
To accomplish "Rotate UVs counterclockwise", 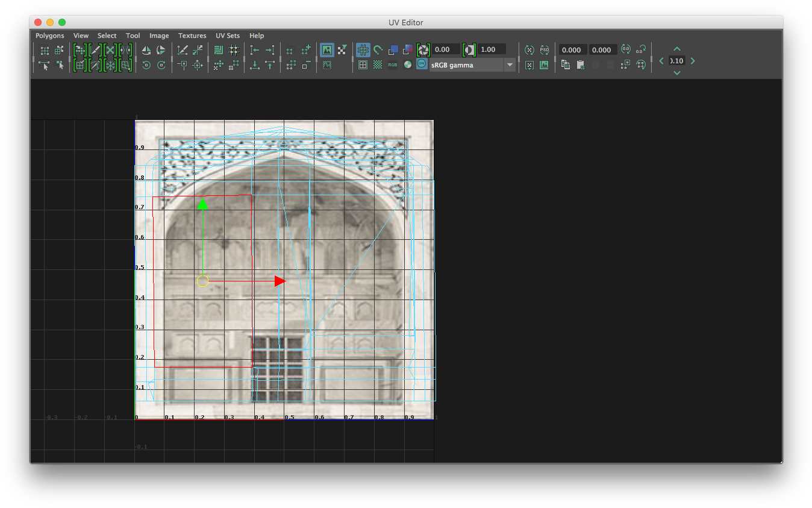I will (x=146, y=65).
